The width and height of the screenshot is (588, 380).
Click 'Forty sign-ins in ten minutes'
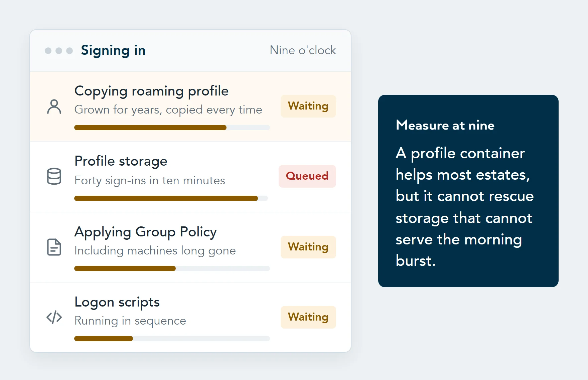coord(150,181)
